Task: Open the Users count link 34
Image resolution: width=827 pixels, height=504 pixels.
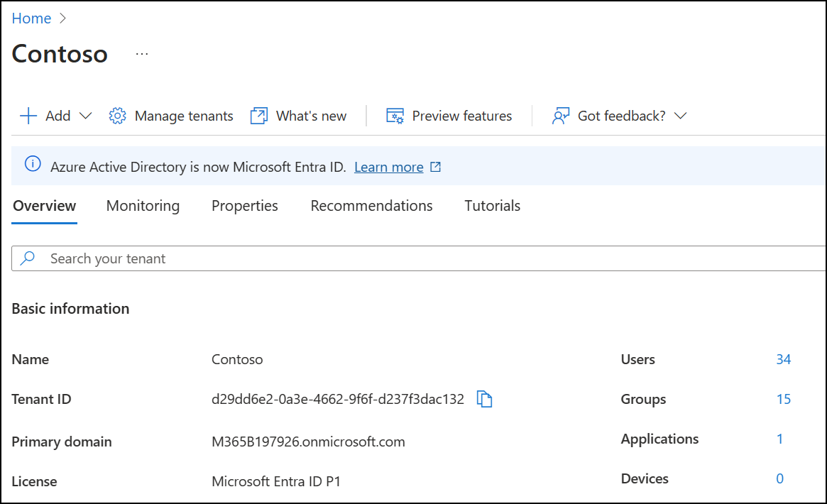Action: click(x=783, y=359)
